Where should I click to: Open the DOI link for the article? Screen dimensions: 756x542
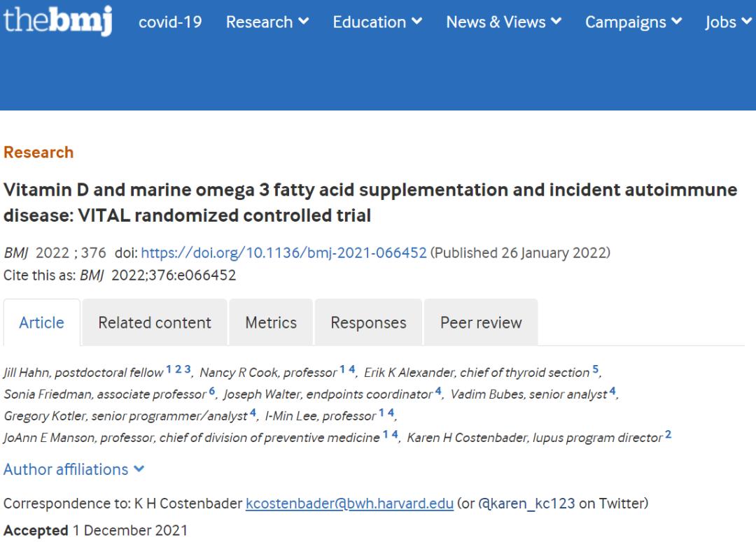coord(283,253)
